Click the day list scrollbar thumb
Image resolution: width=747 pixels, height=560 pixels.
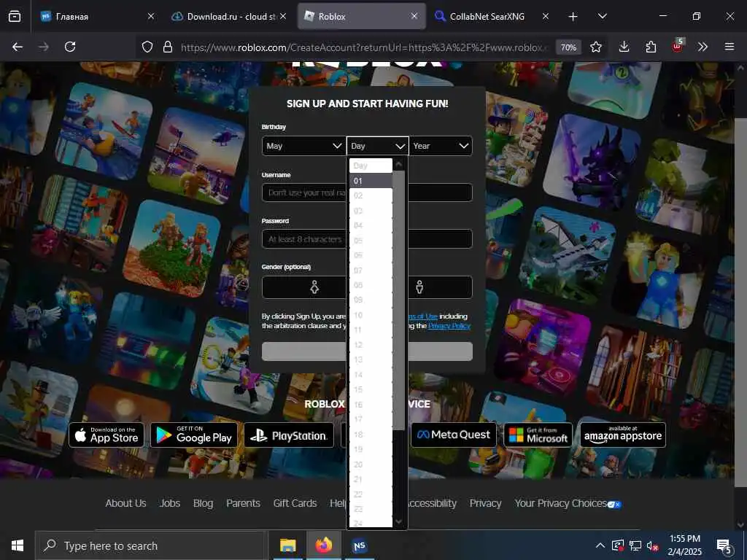coord(399,300)
